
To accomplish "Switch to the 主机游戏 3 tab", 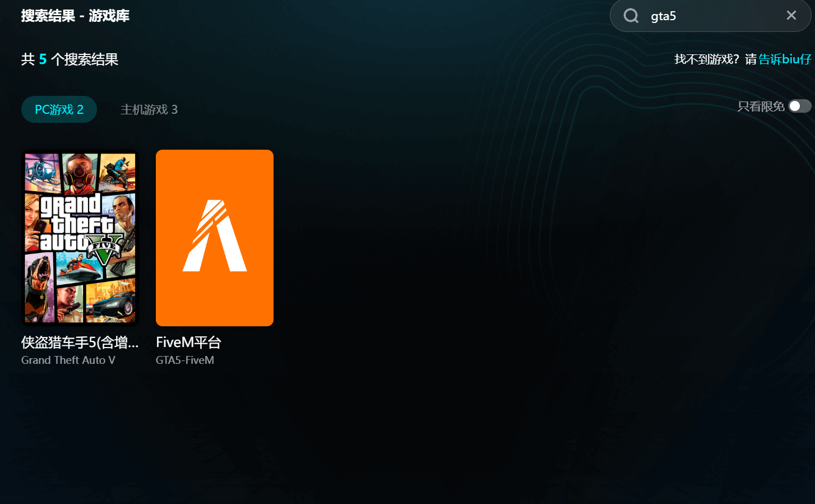I will [149, 109].
